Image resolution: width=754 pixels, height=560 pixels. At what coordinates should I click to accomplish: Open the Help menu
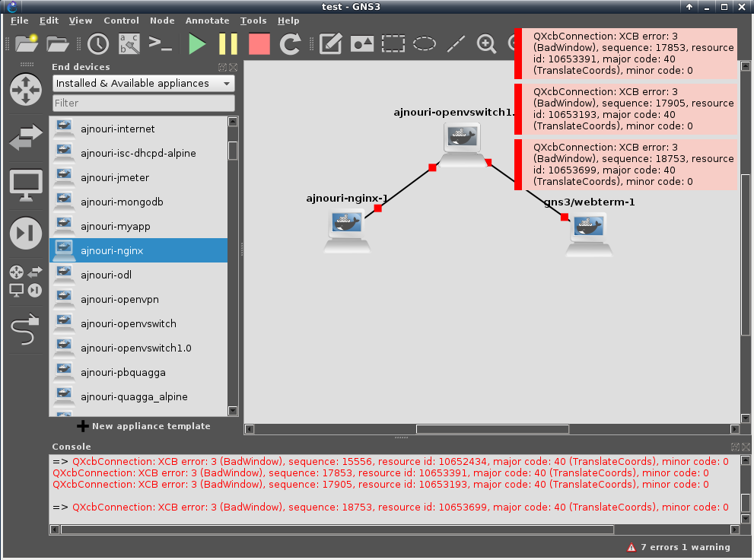pos(288,21)
